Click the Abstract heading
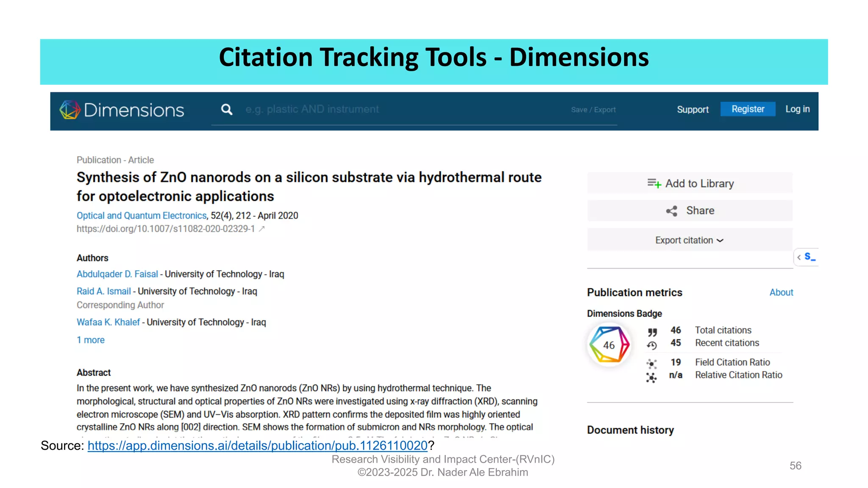 [93, 372]
